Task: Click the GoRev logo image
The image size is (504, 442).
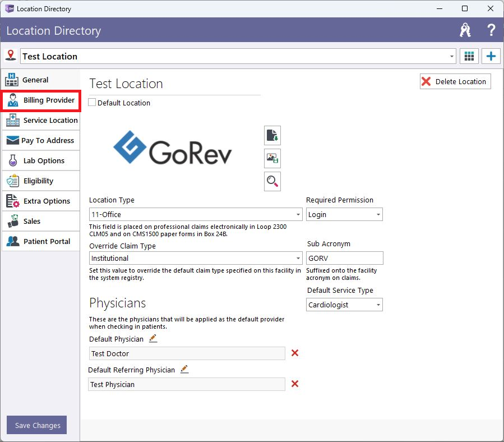Action: click(173, 148)
